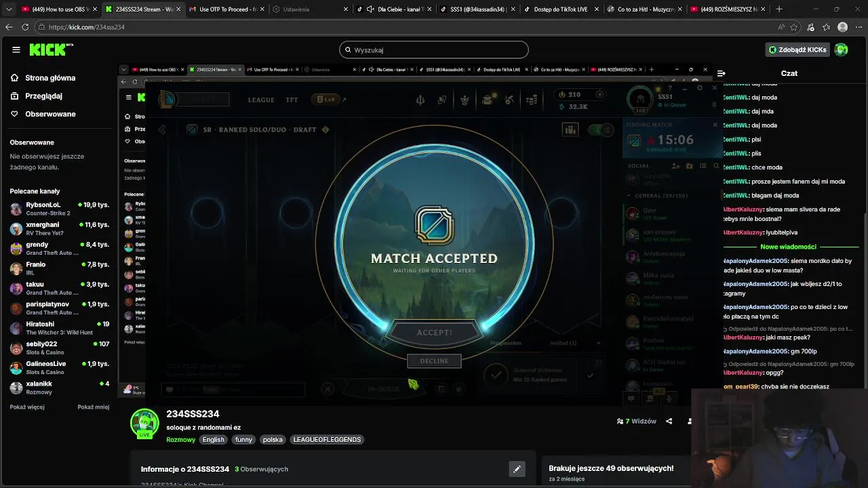The image size is (868, 488).
Task: Open League client store coins icon
Action: pyautogui.click(x=532, y=100)
